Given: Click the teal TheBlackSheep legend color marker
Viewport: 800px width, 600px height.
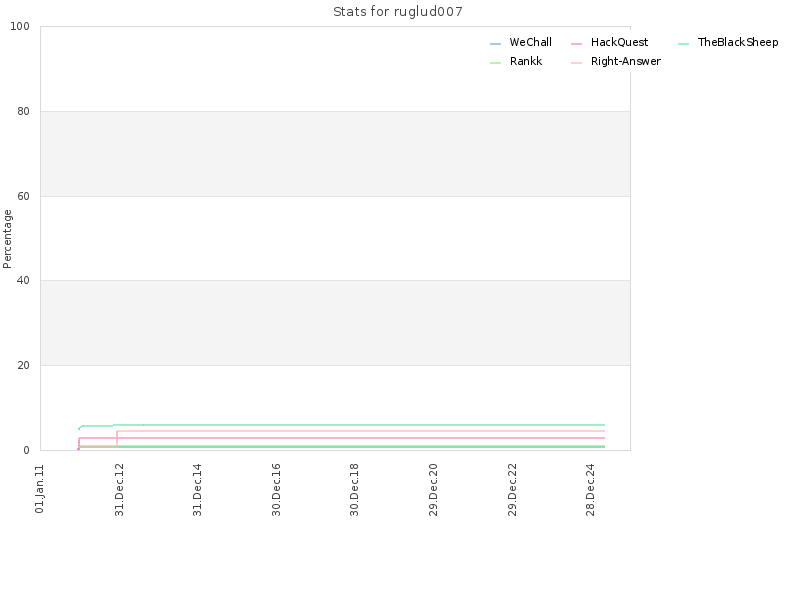Looking at the screenshot, I should coord(684,44).
